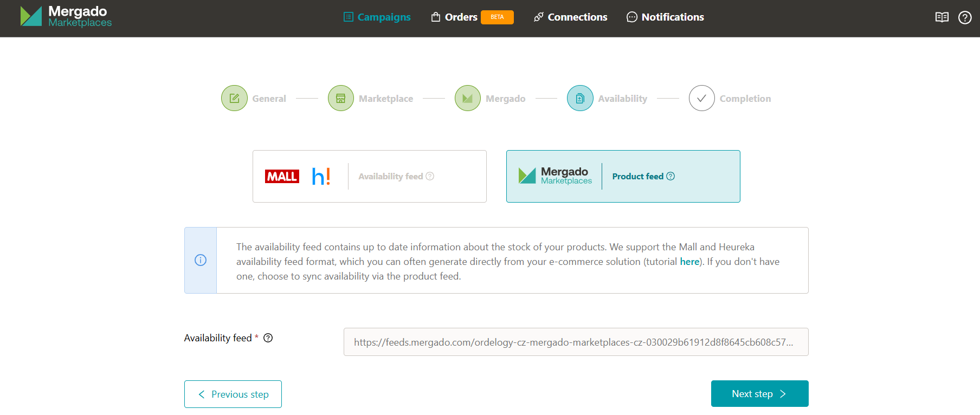Select the Mall and Heureka availability feed option

coord(369,177)
